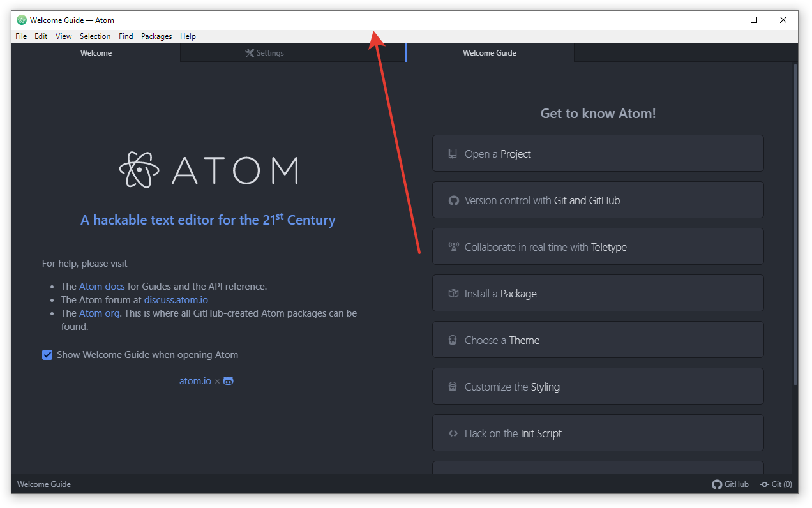This screenshot has height=508, width=812.
Task: Uncheck Show Welcome Guide when opening Atom
Action: pyautogui.click(x=47, y=355)
